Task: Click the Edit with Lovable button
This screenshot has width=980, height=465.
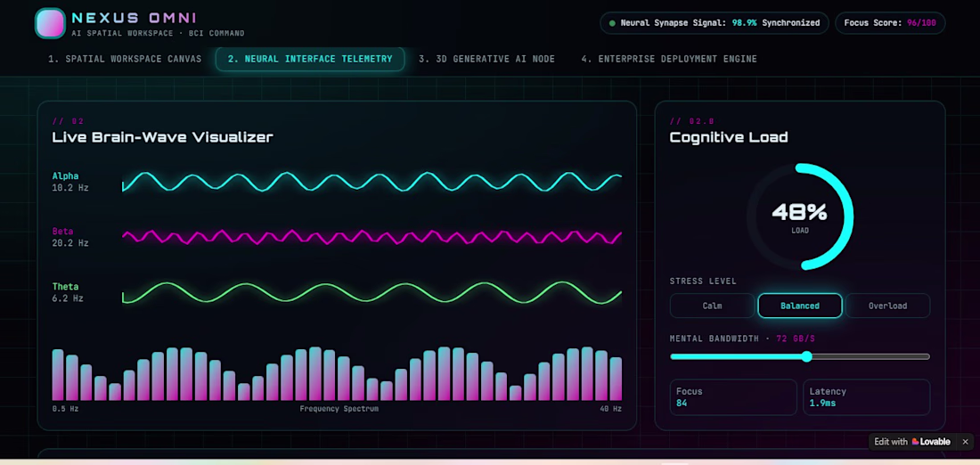Action: (x=912, y=441)
